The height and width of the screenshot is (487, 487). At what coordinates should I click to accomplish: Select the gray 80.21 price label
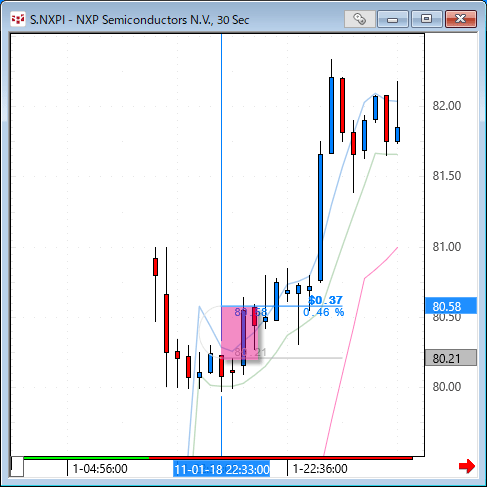[x=451, y=358]
